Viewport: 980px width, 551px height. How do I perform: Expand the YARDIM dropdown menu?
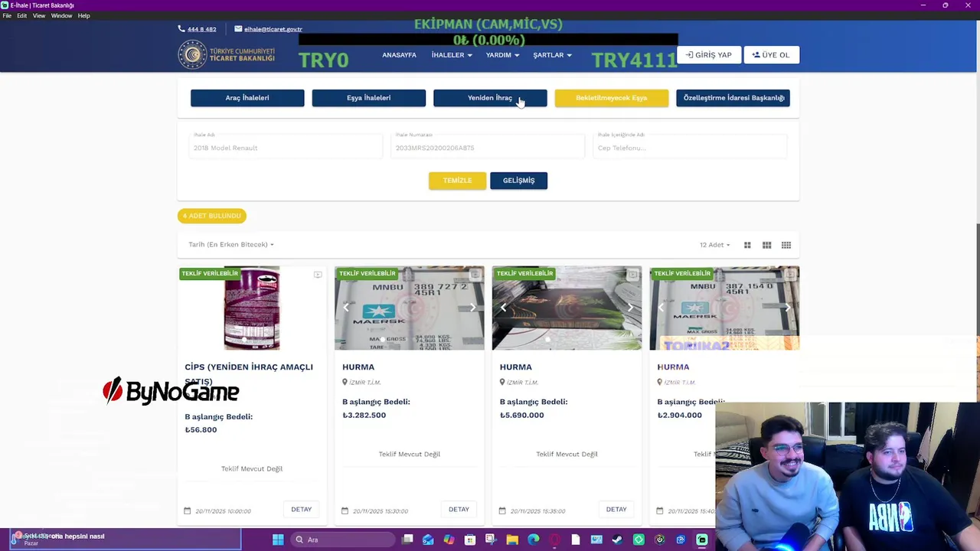(502, 55)
